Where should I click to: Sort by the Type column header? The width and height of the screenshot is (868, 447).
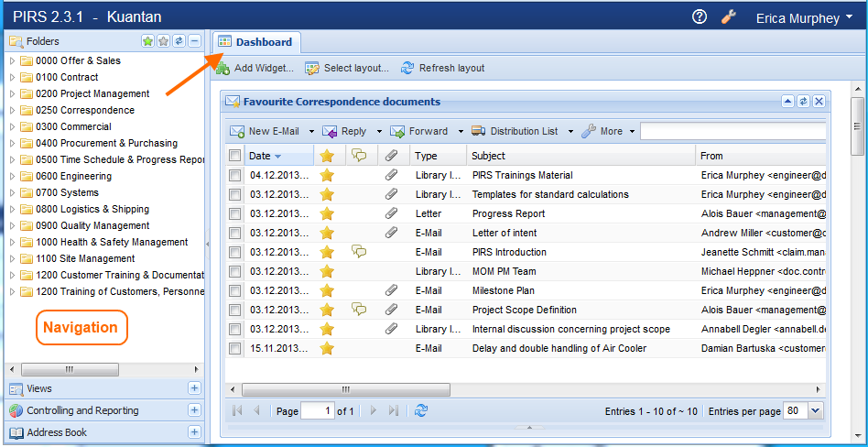pos(439,156)
